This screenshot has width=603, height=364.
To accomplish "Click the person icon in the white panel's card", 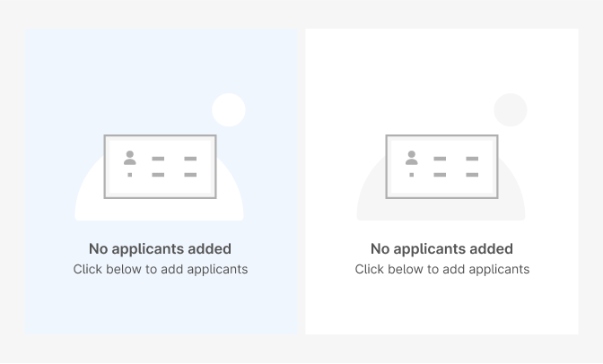I will click(412, 158).
